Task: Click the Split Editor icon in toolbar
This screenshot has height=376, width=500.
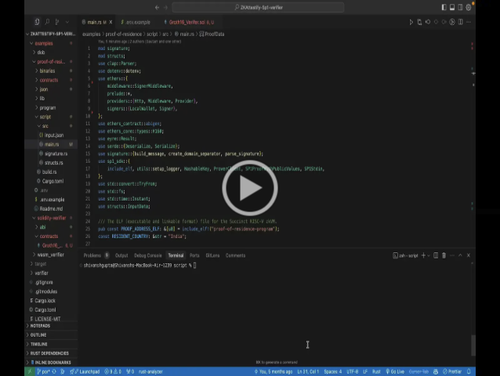Action: [x=460, y=22]
